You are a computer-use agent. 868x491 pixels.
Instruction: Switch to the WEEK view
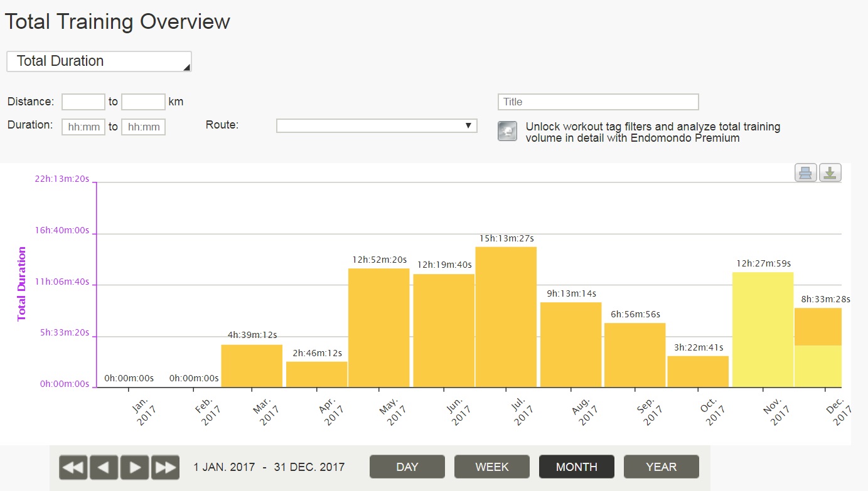tap(492, 467)
